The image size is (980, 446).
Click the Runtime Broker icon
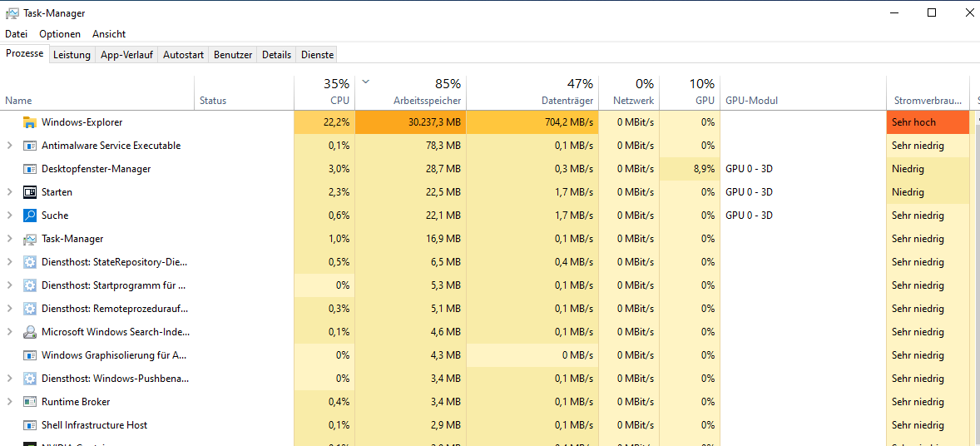coord(29,402)
